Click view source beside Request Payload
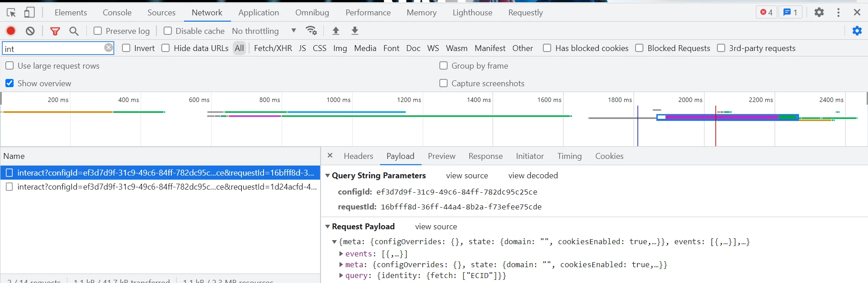868x283 pixels. [x=436, y=227]
